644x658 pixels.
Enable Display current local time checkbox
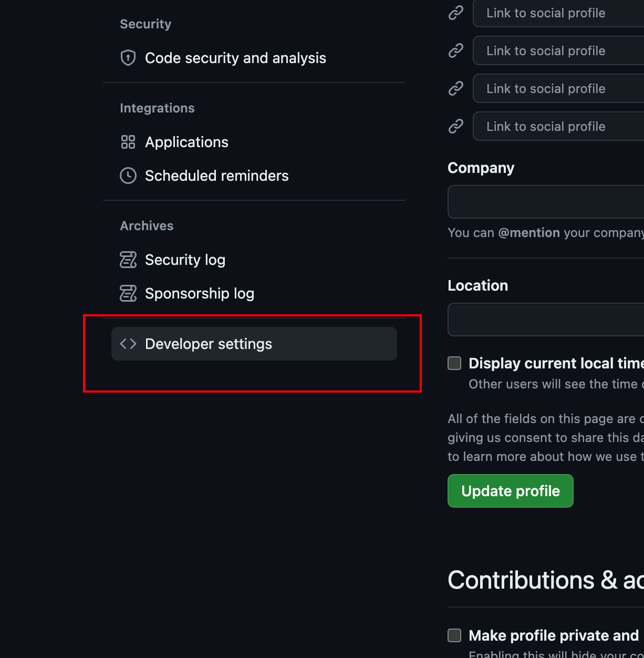click(454, 363)
